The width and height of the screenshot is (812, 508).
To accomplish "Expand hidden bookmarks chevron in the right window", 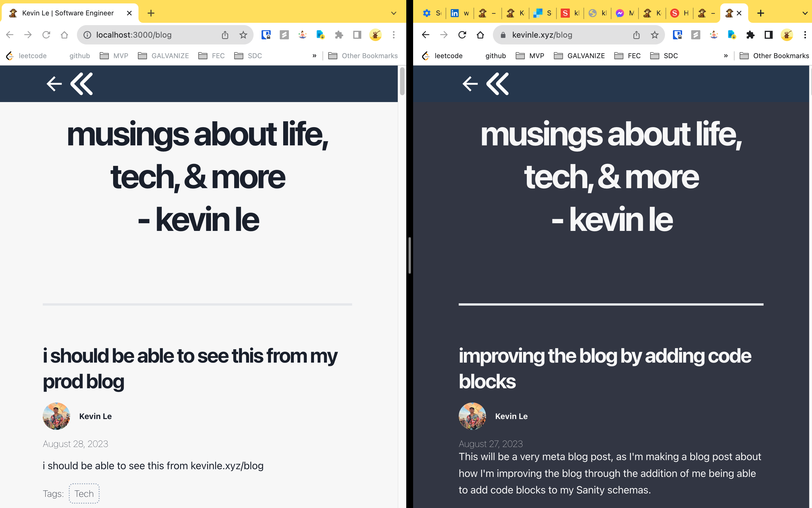I will click(726, 56).
